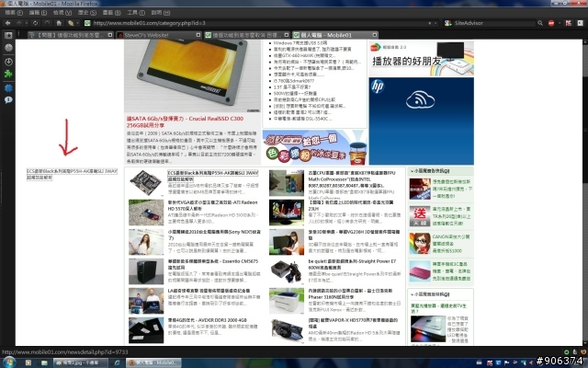588x368 pixels.
Task: Click the gray round sidebar icon
Action: pyautogui.click(x=8, y=48)
